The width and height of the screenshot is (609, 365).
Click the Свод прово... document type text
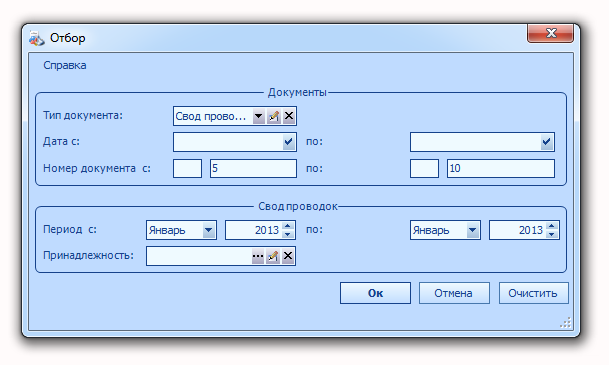pyautogui.click(x=211, y=116)
